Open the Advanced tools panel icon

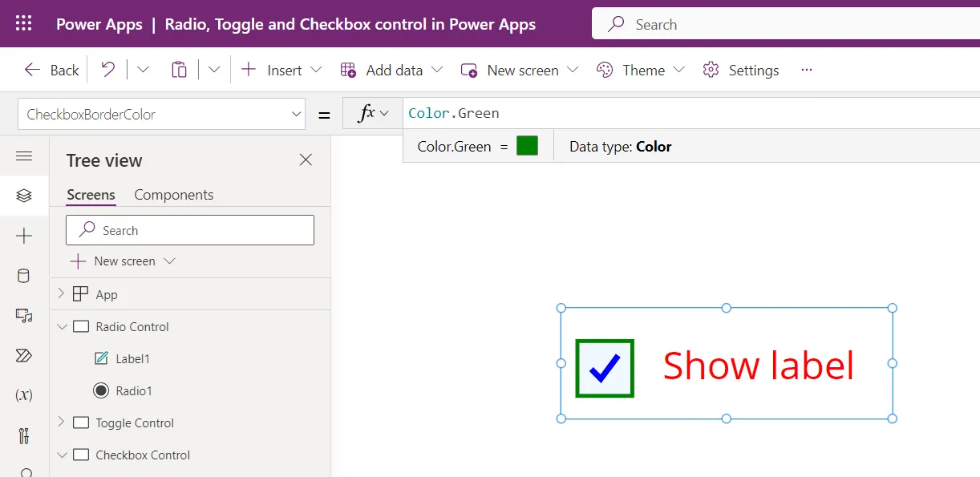pos(24,436)
